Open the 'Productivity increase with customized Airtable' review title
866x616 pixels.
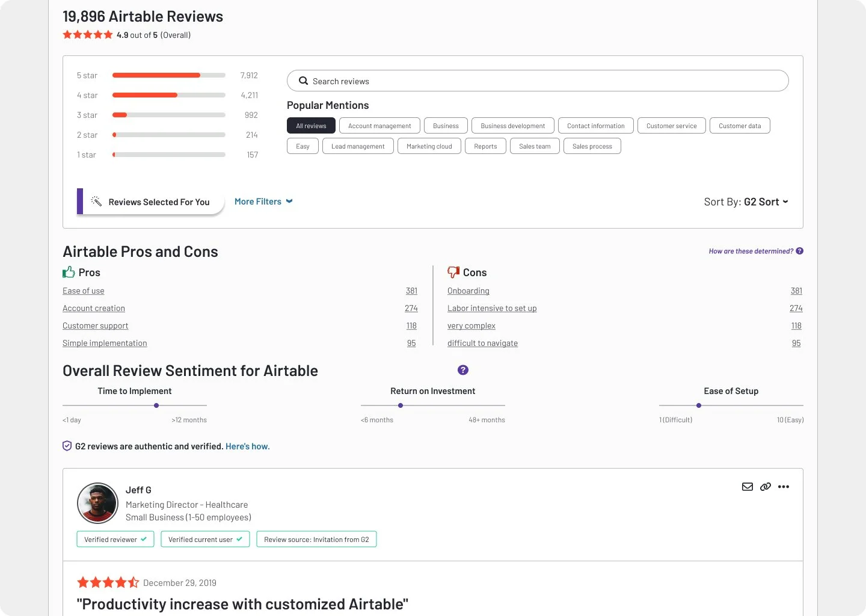click(x=242, y=604)
